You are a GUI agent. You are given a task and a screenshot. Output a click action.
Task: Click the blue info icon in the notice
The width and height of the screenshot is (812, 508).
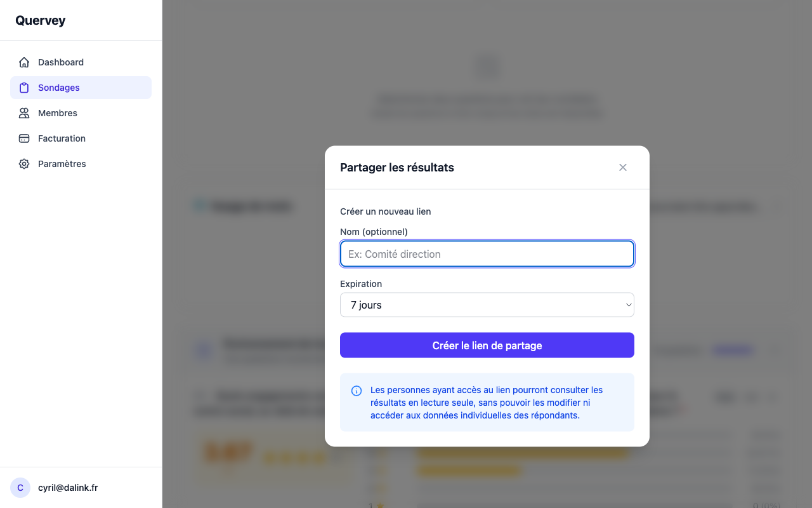point(357,391)
